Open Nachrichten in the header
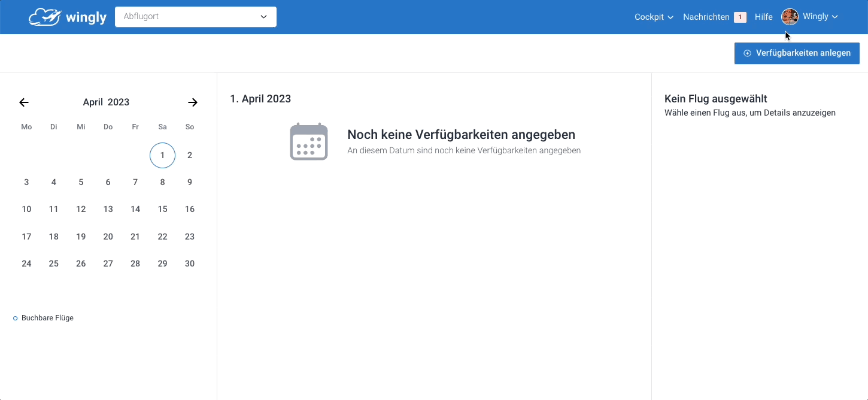 706,17
